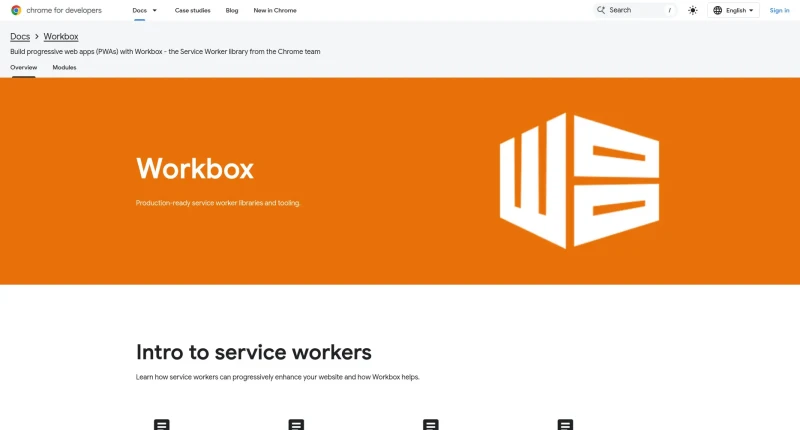The width and height of the screenshot is (800, 430).
Task: Open the Docs menu in top navigation
Action: pyautogui.click(x=139, y=10)
